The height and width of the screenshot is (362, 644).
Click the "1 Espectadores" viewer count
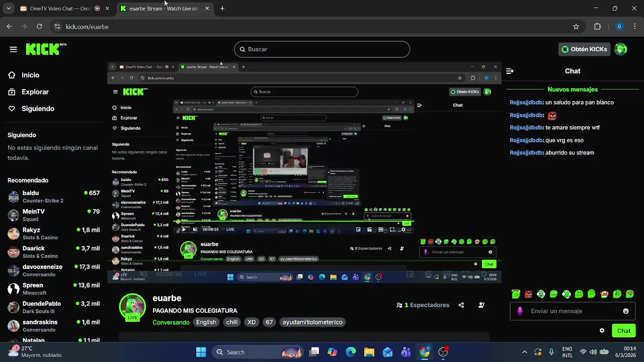pyautogui.click(x=423, y=305)
